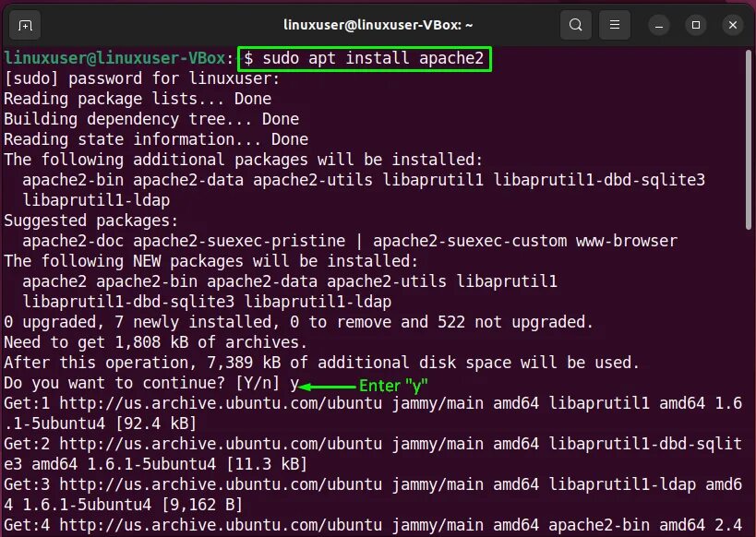Click the '[11.3 kB]' size text
Viewport: 756px width, 537px height.
point(267,464)
